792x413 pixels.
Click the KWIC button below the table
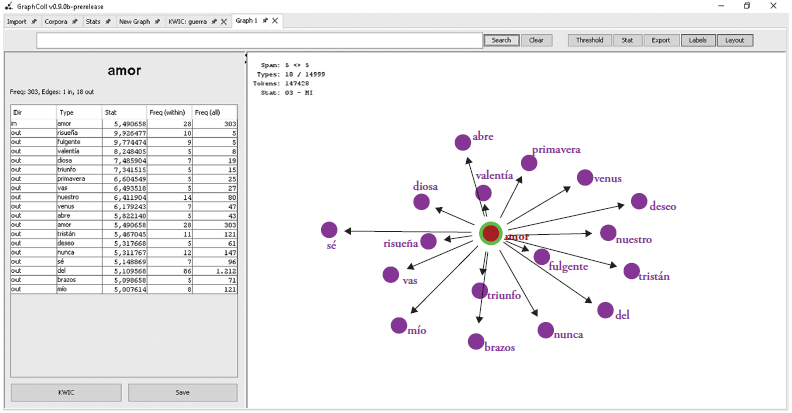[66, 392]
